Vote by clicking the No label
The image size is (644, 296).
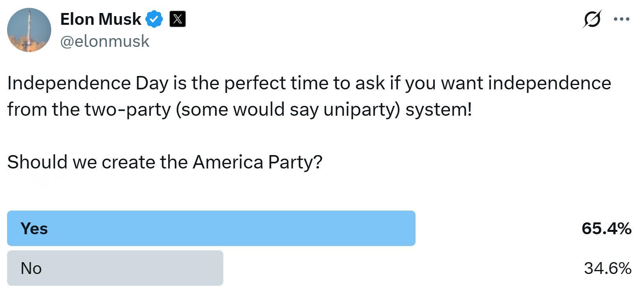31,268
